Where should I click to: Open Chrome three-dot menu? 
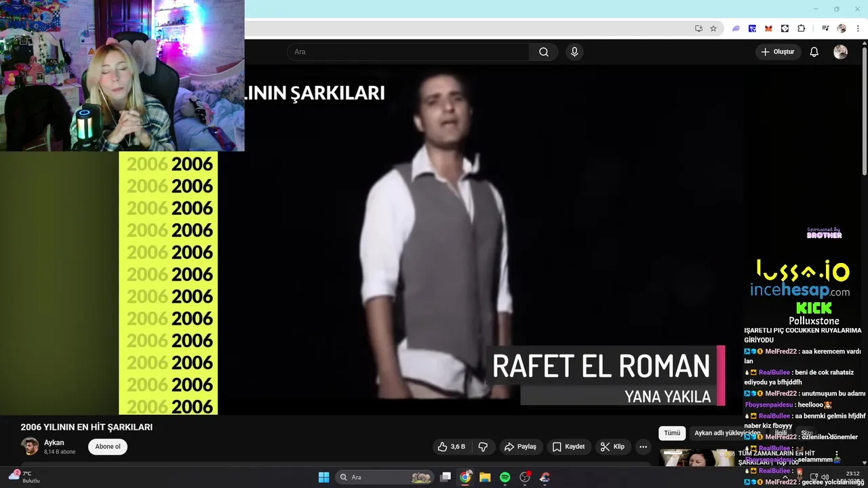point(858,28)
